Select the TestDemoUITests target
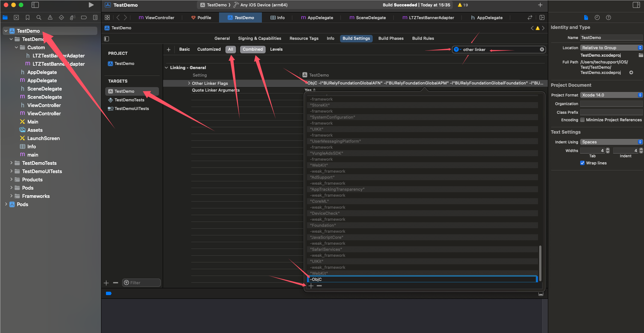This screenshot has height=333, width=644. point(132,108)
